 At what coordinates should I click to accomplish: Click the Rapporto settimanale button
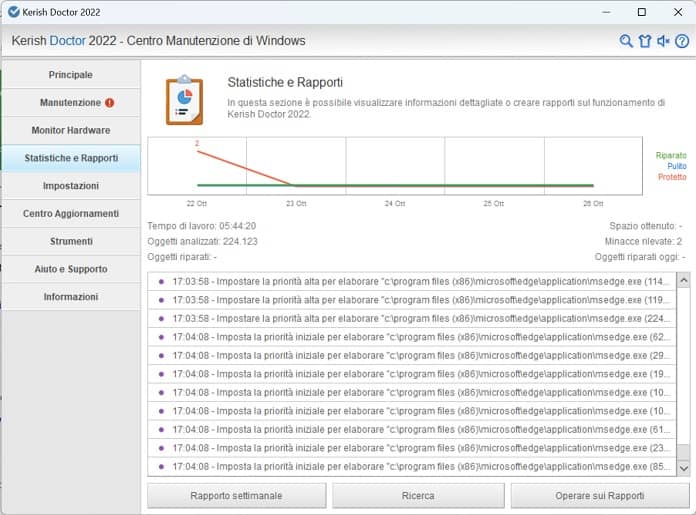pos(237,495)
